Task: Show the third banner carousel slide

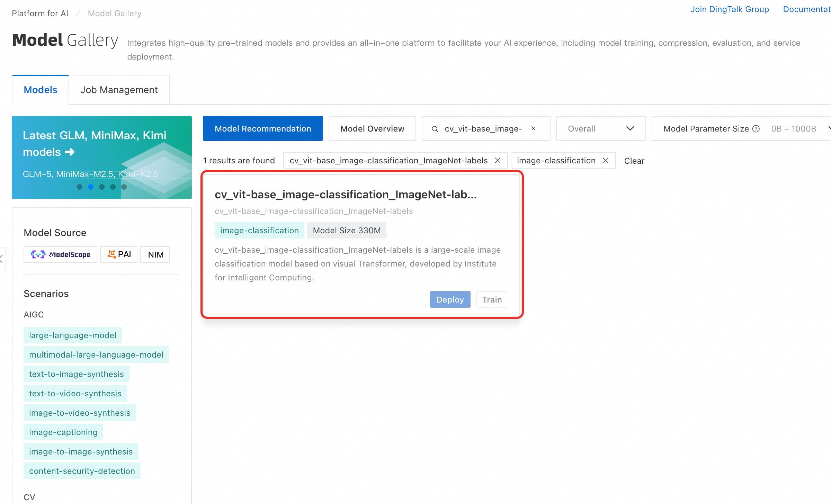Action: (x=102, y=187)
